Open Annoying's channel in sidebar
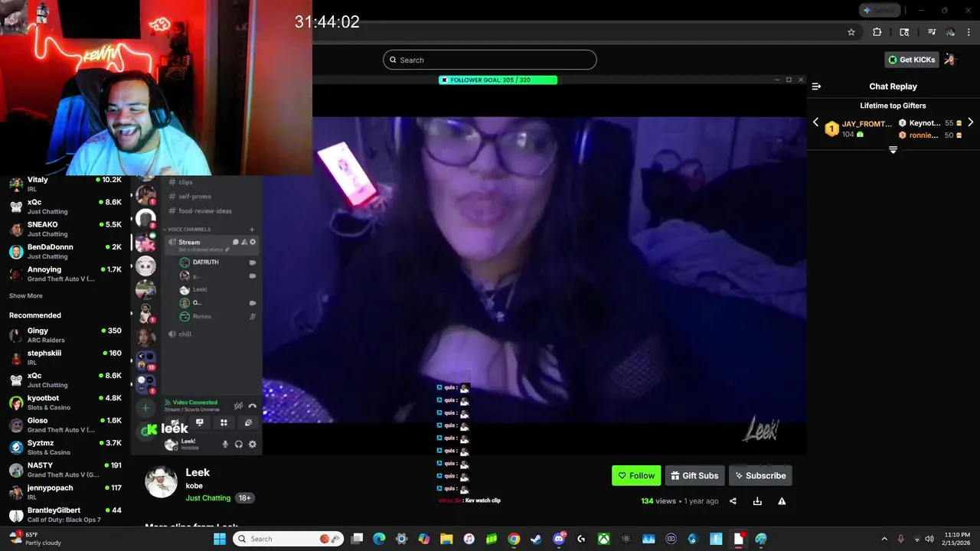 (x=65, y=274)
